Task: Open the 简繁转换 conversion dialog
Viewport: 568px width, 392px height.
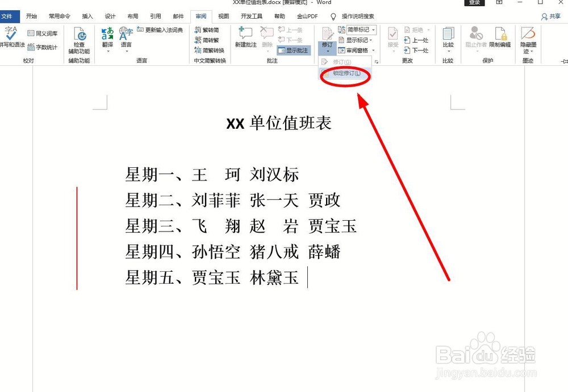Action: point(210,50)
